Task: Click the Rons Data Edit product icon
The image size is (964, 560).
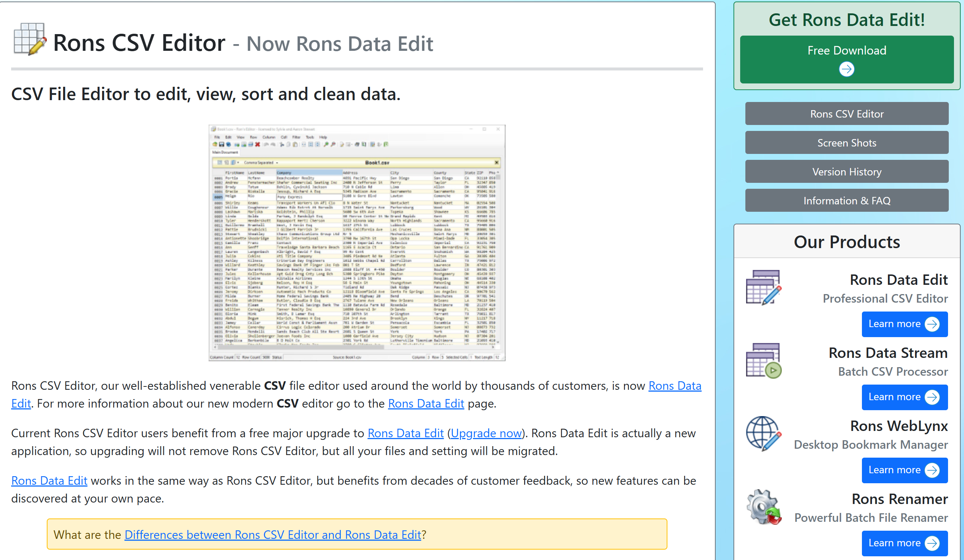Action: [763, 287]
